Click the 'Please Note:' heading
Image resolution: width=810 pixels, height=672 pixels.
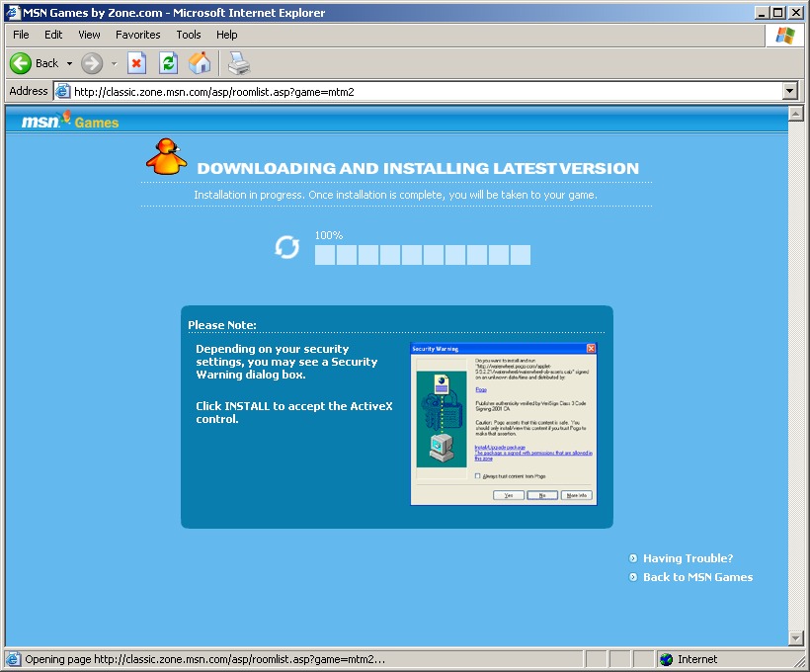222,325
